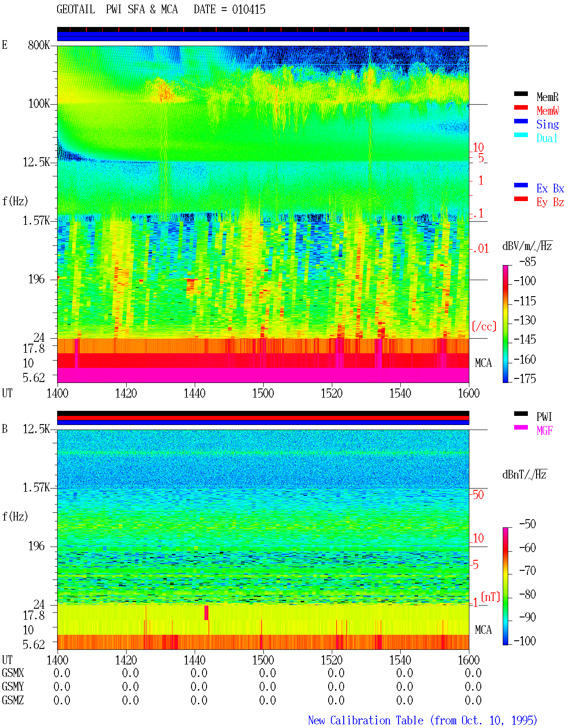This screenshot has width=585, height=728.
Task: Click the GSMY row label
Action: tap(13, 687)
